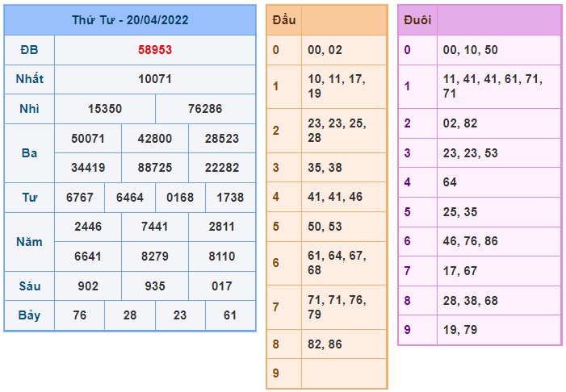Select seventh prize number 23
Image resolution: width=566 pixels, height=392 pixels.
coord(180,315)
